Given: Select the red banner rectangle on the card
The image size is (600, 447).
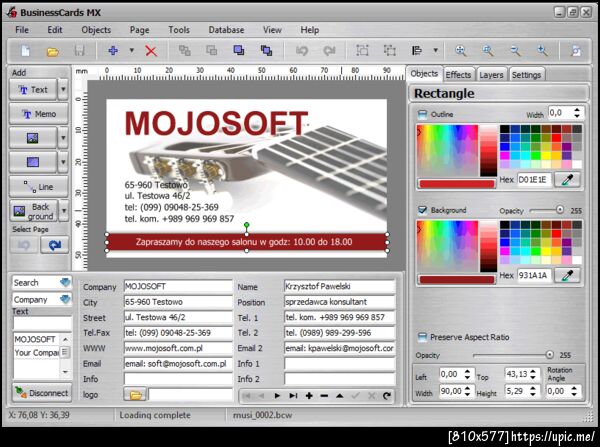Looking at the screenshot, I should click(247, 242).
